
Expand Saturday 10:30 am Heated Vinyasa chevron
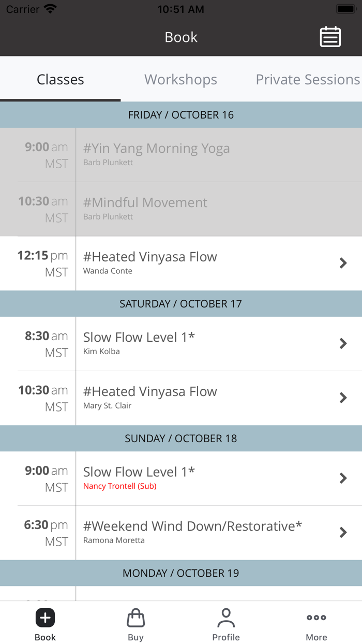[x=343, y=398]
